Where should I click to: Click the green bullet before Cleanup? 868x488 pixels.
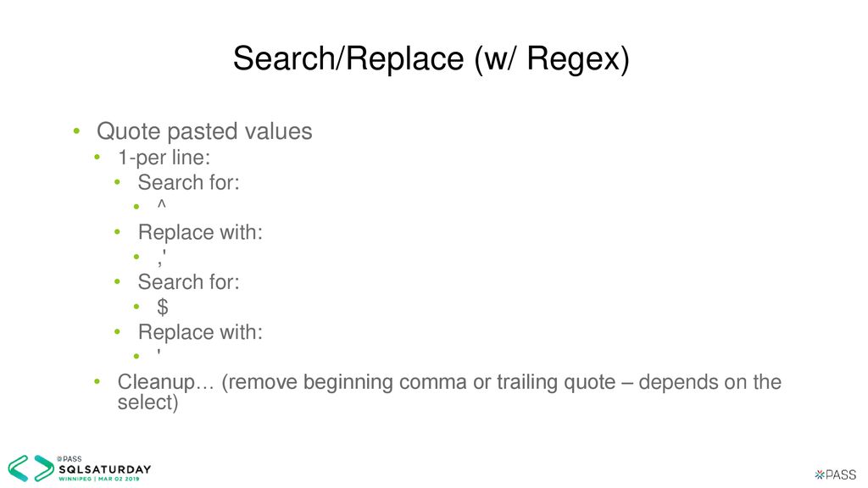tap(97, 381)
